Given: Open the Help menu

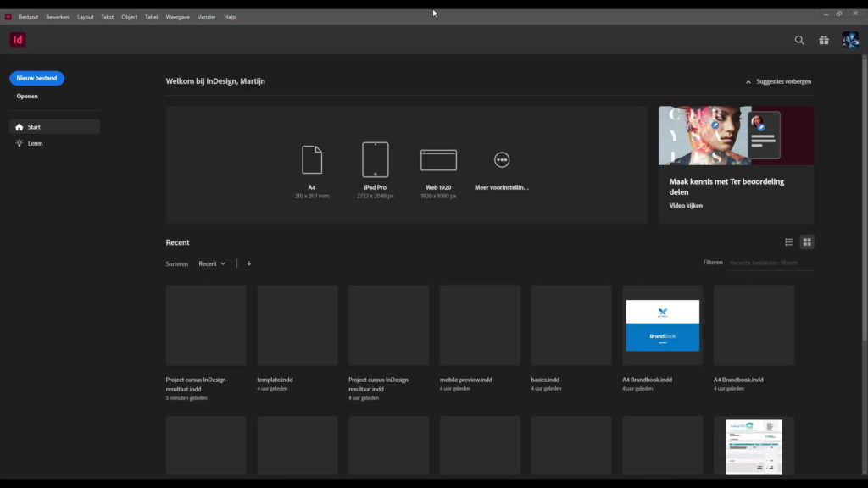Looking at the screenshot, I should (230, 17).
